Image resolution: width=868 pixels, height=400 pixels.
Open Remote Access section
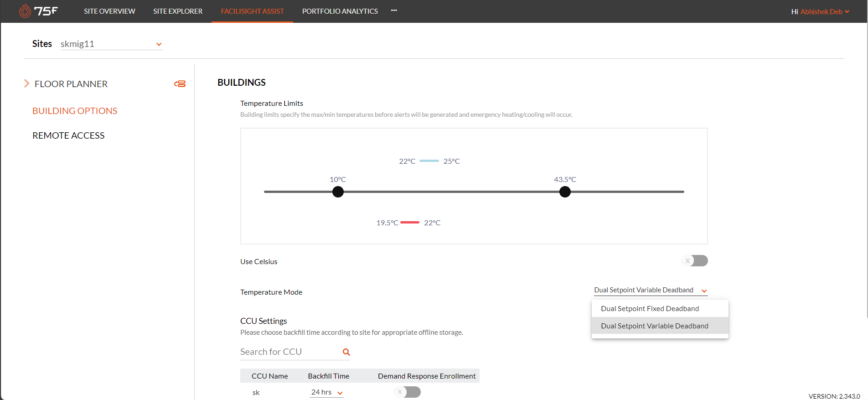(x=68, y=135)
